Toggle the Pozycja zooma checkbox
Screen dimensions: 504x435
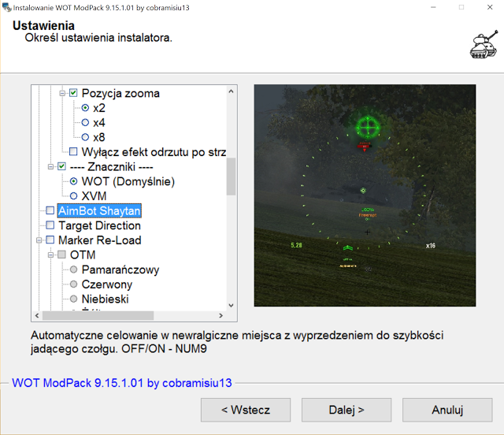[x=73, y=93]
